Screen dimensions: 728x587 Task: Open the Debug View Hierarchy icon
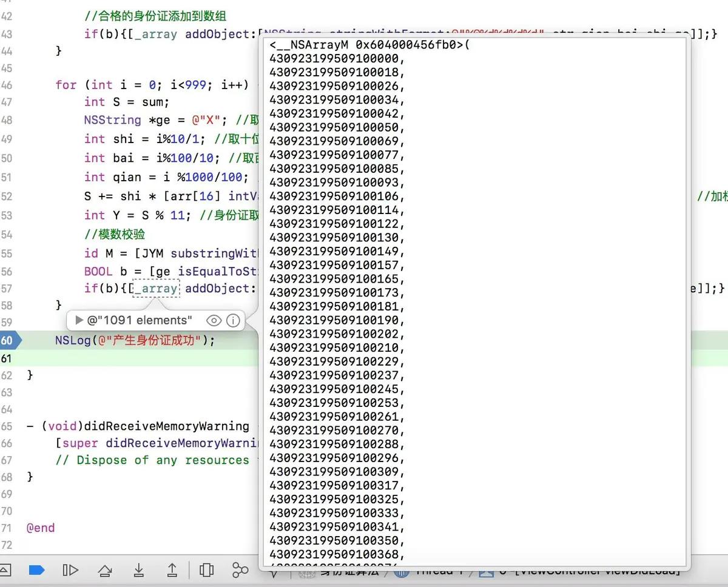207,570
